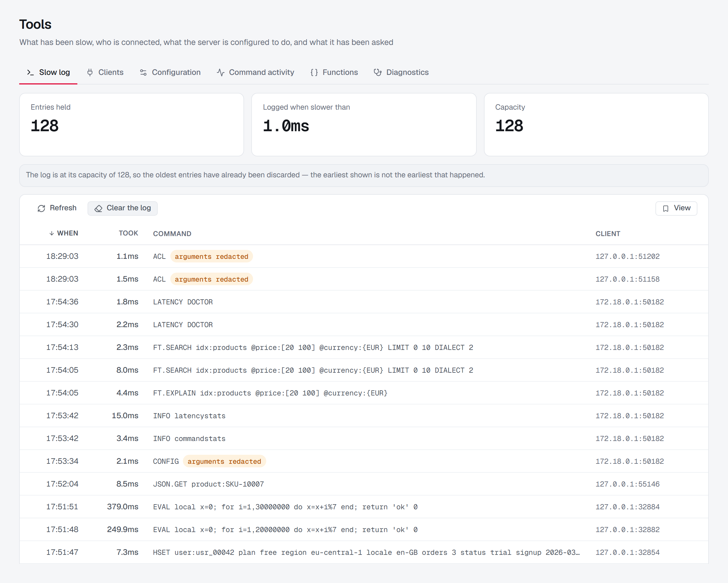Select the INFO latencystats row
Image resolution: width=728 pixels, height=583 pixels.
tap(364, 416)
